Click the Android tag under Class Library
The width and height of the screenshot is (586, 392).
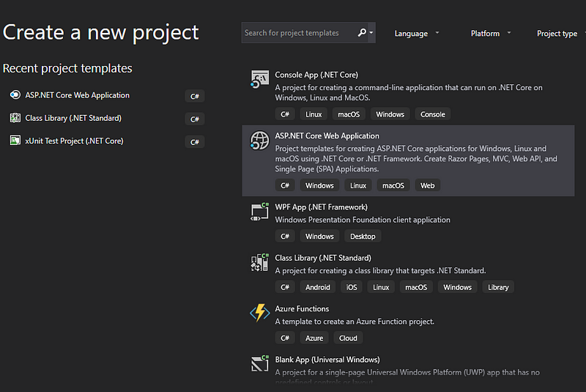tap(318, 287)
